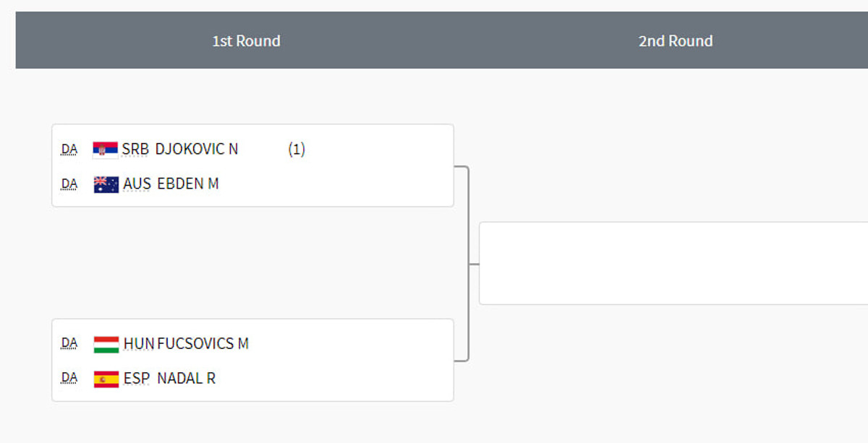Click the DA label beside Djokovic
The width and height of the screenshot is (868, 443).
click(x=69, y=150)
